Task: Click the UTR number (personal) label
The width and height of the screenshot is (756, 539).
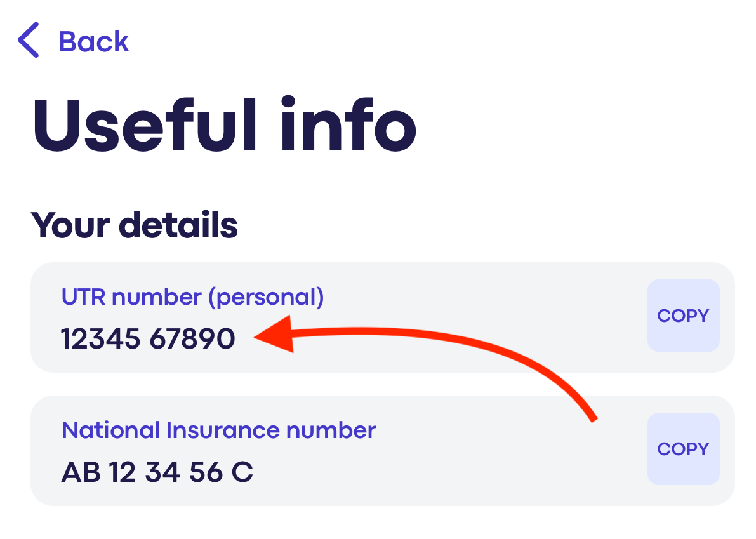Action: tap(192, 296)
